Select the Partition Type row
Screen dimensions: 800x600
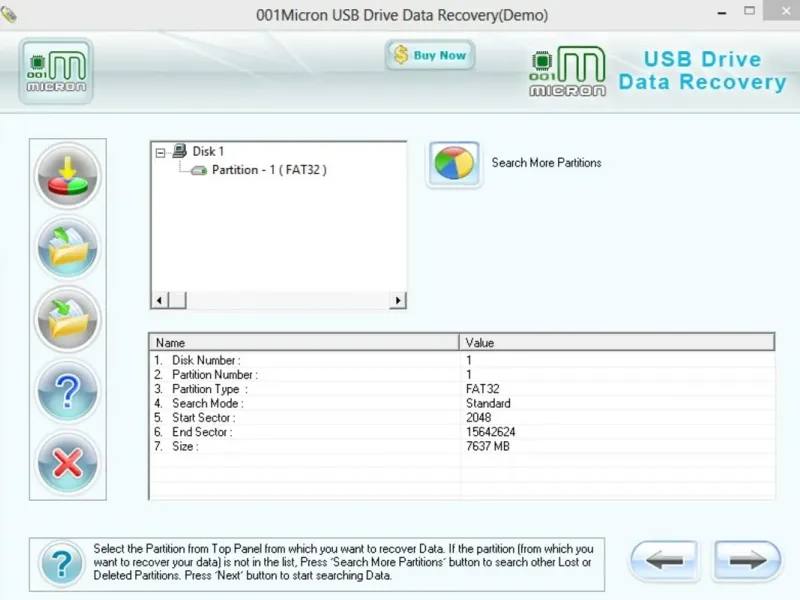coord(462,389)
